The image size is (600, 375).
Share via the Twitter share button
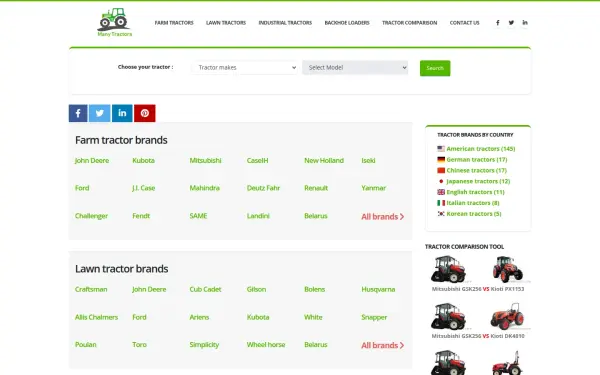(100, 113)
